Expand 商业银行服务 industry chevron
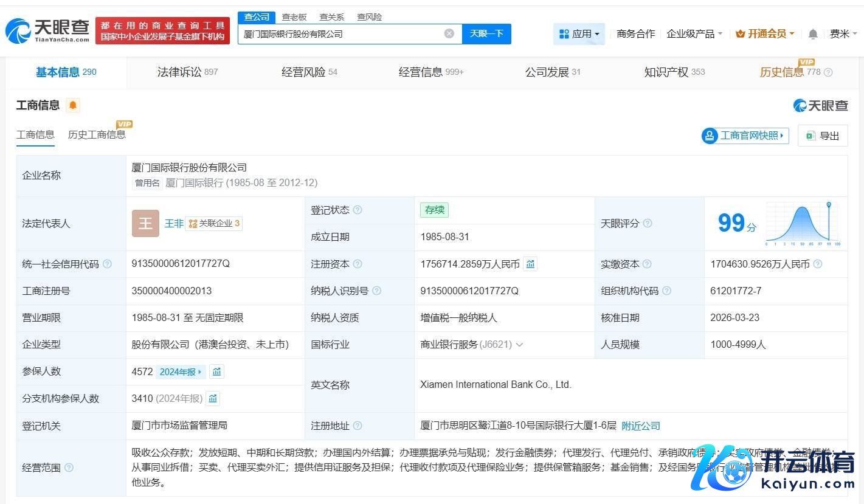 [x=519, y=345]
